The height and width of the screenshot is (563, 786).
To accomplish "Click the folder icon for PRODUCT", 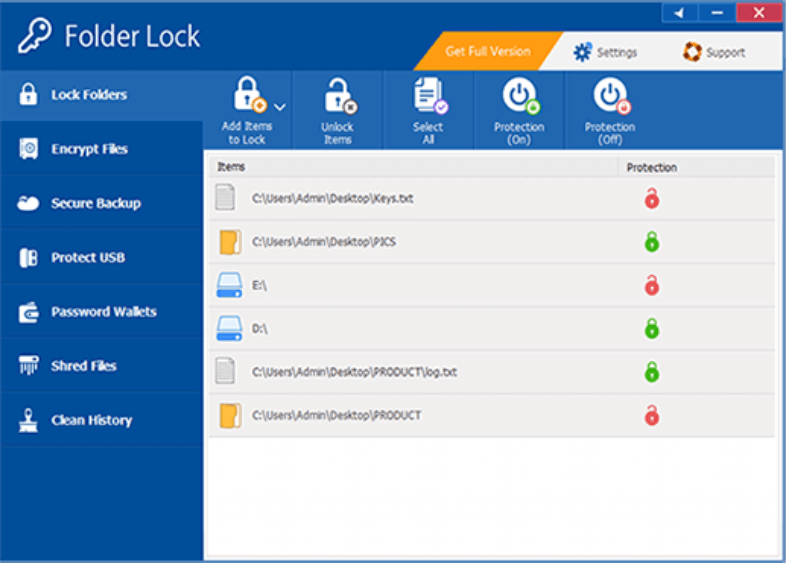I will 230,416.
